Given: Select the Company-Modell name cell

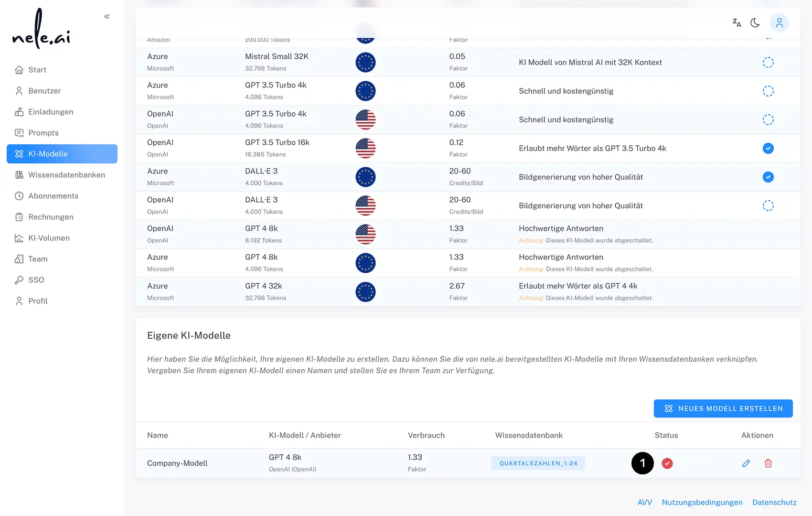Looking at the screenshot, I should pyautogui.click(x=177, y=463).
